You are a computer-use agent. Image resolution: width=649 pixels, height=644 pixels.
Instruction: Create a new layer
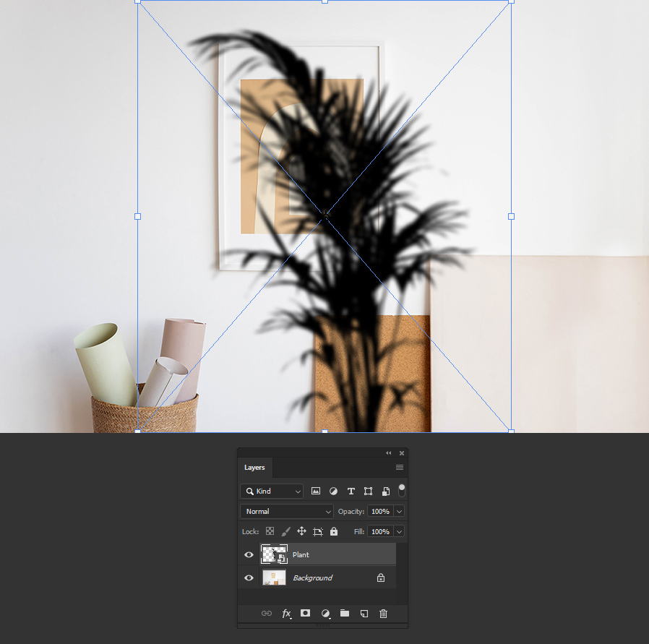pyautogui.click(x=364, y=614)
